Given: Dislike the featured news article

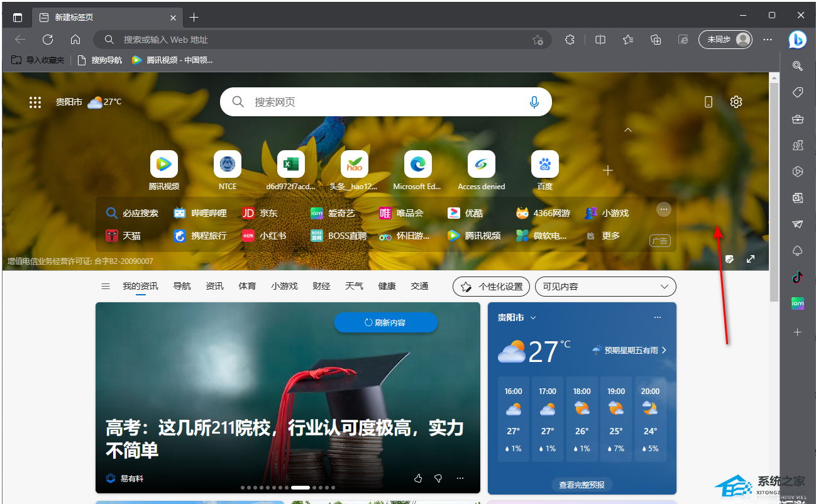Looking at the screenshot, I should (438, 478).
